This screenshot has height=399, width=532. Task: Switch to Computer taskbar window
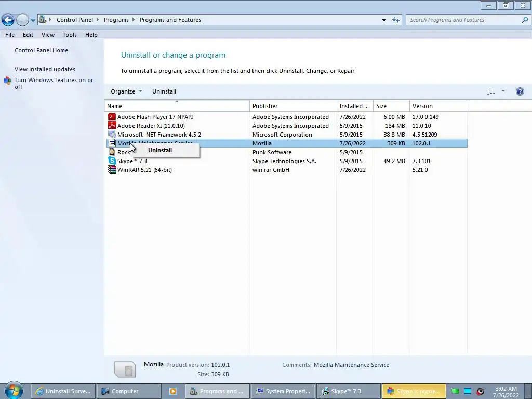[129, 391]
